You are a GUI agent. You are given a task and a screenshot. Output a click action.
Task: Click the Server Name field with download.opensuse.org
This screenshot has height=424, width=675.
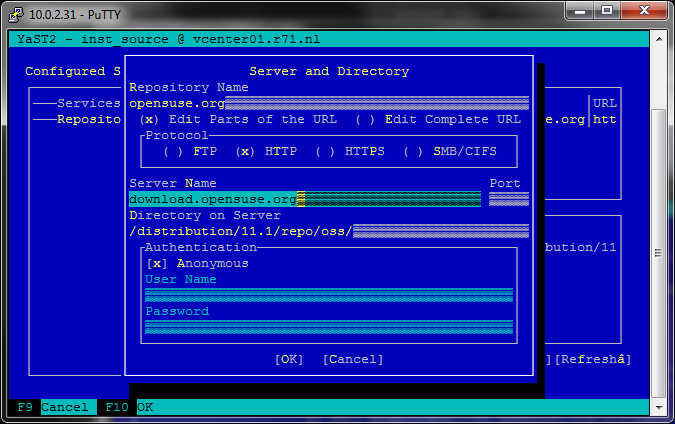[x=305, y=199]
